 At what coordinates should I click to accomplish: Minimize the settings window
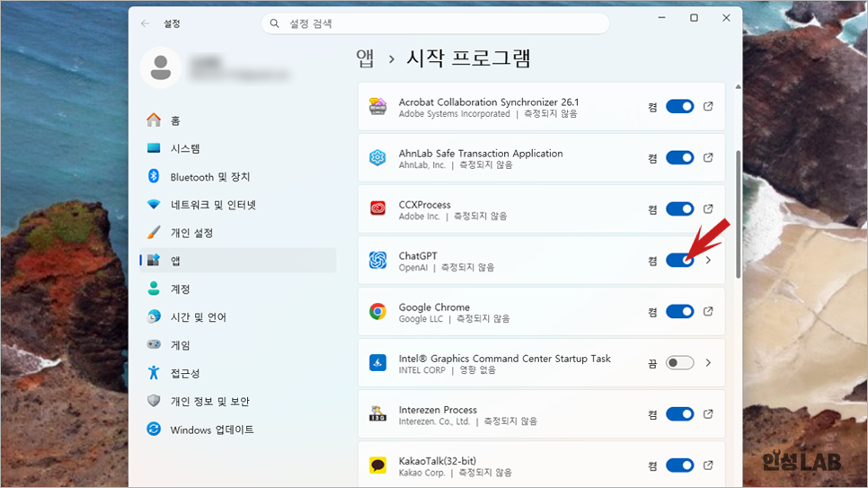click(661, 18)
